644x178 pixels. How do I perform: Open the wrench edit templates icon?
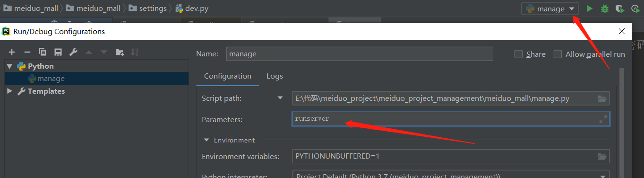pyautogui.click(x=73, y=52)
